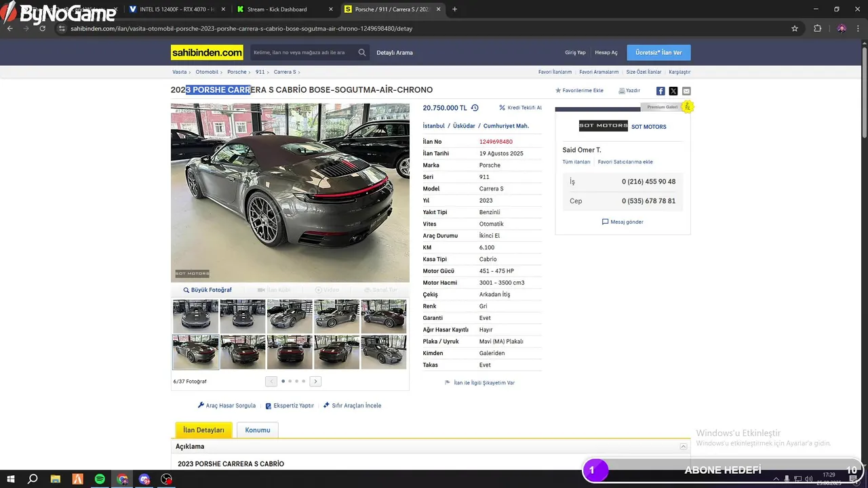868x488 pixels.
Task: Click Ekspertiz Yaptır link
Action: (289, 405)
